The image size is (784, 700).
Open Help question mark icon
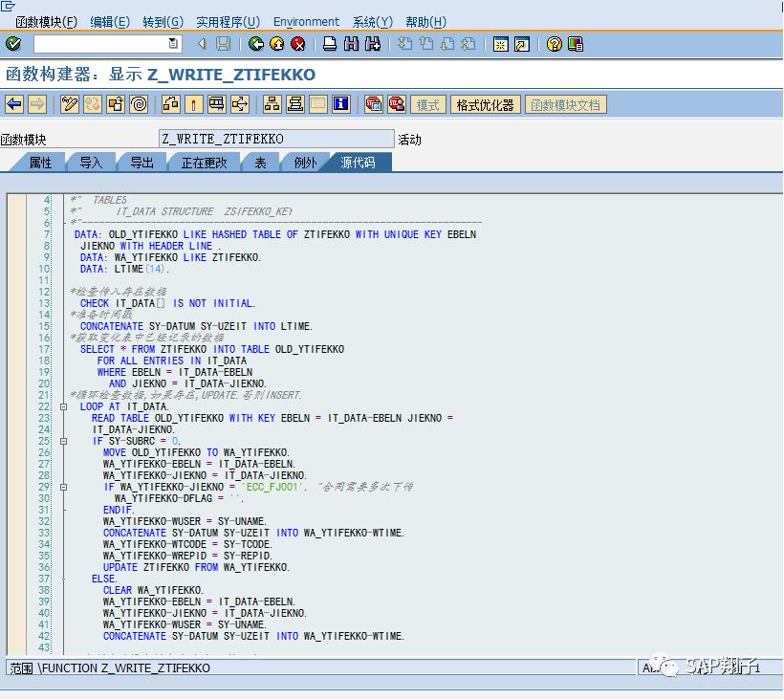pyautogui.click(x=554, y=44)
